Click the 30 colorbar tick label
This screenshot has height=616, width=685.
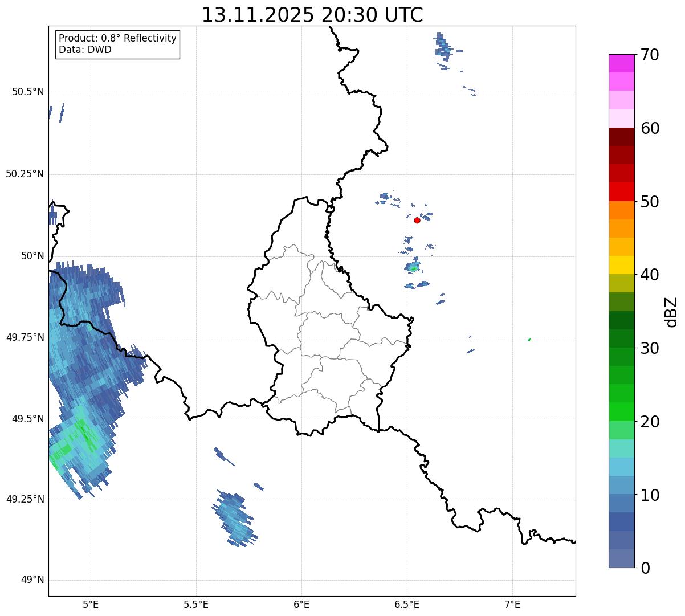tap(649, 348)
